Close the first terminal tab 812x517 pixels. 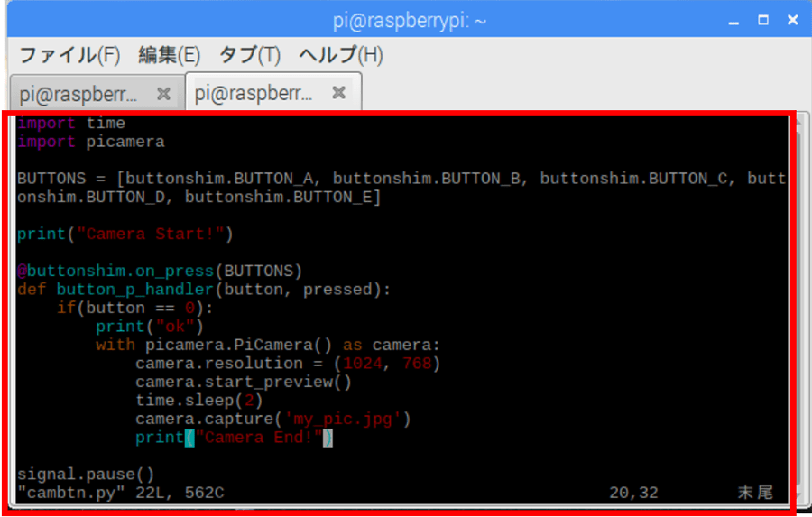click(163, 94)
